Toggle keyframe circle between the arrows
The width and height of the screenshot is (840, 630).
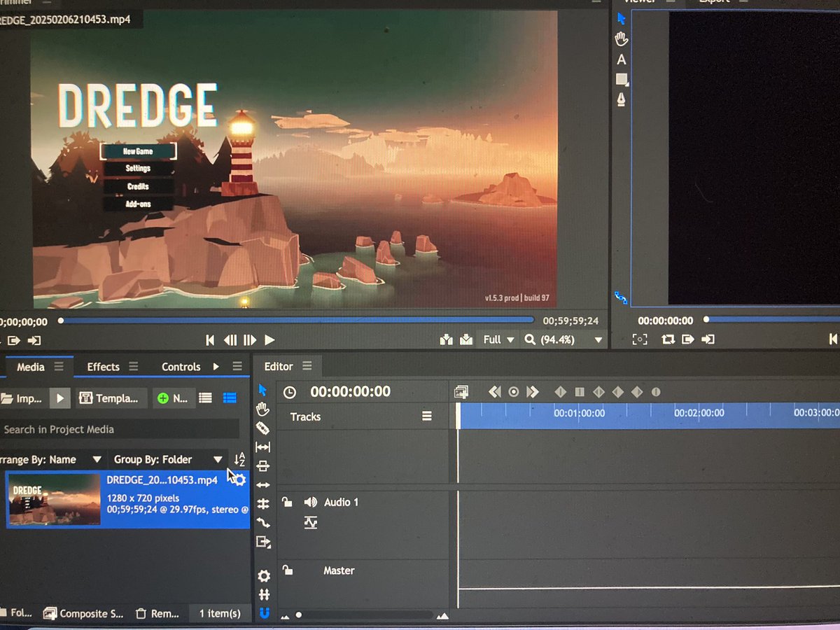514,392
